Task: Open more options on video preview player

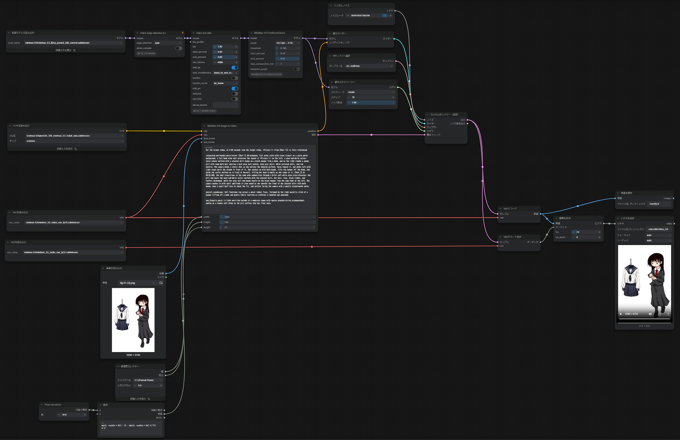Action: click(668, 314)
